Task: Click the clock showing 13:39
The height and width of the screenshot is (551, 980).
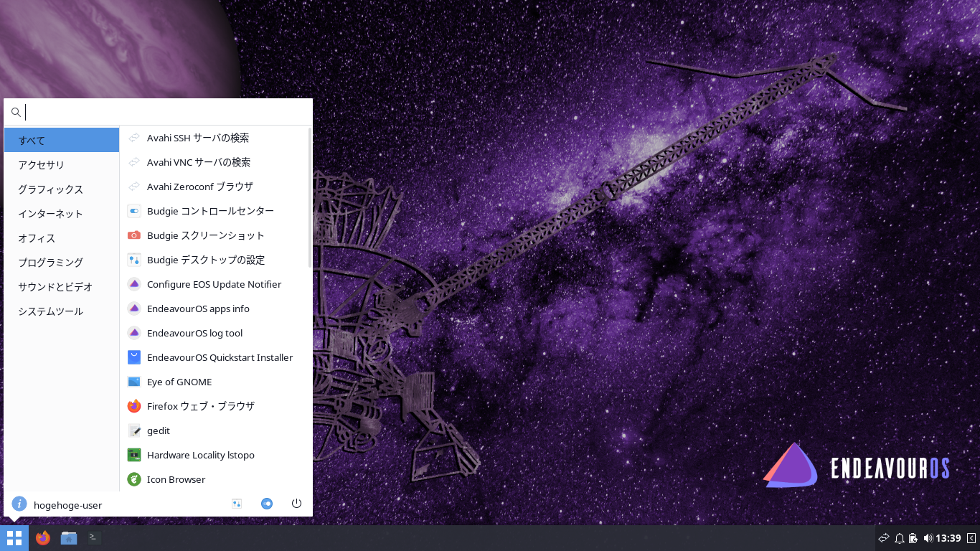Action: tap(948, 538)
